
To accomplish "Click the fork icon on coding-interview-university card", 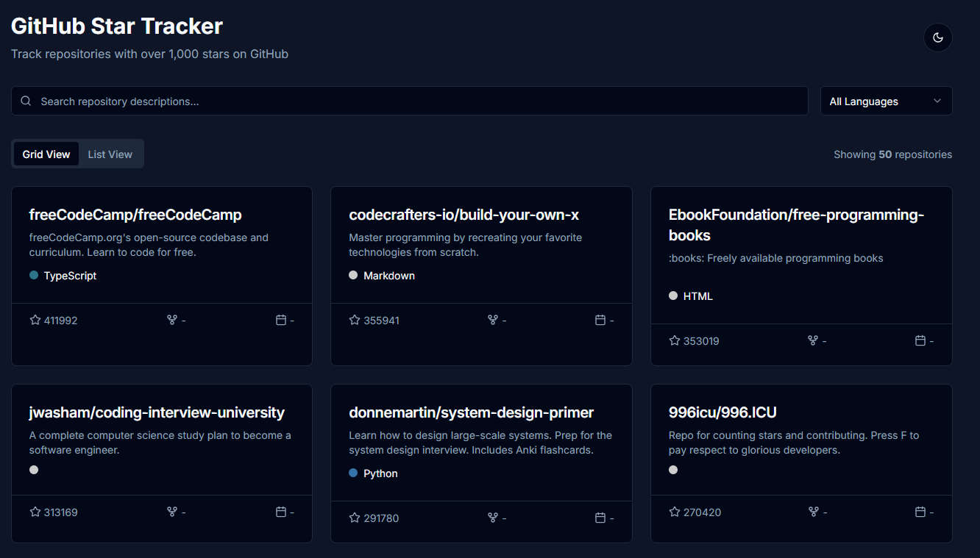I will pyautogui.click(x=172, y=512).
